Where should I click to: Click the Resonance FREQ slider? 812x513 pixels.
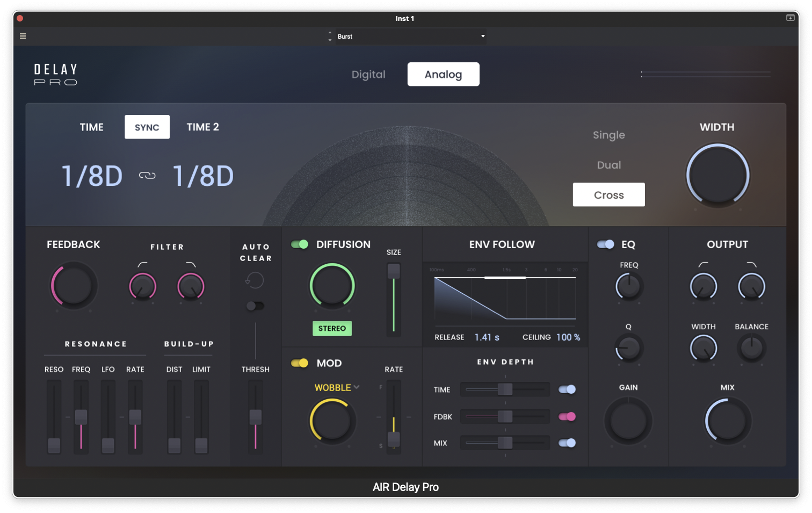click(x=81, y=417)
